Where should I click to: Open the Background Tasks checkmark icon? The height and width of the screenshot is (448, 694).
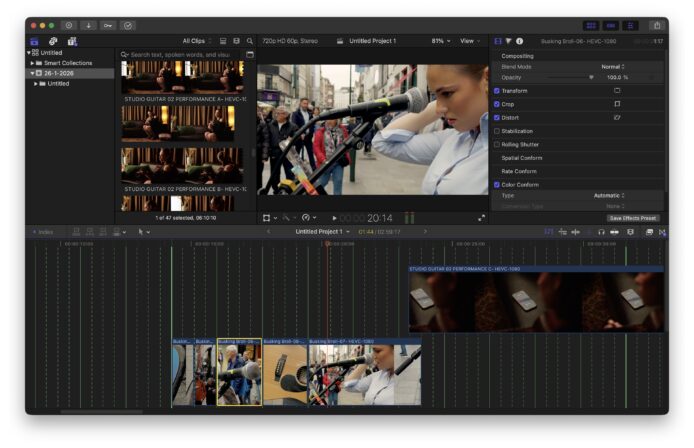(127, 25)
